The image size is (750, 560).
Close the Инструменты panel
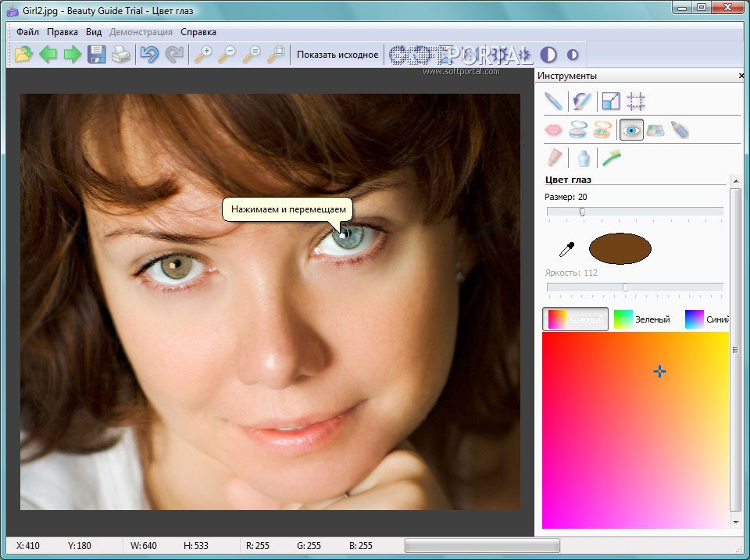pyautogui.click(x=741, y=76)
